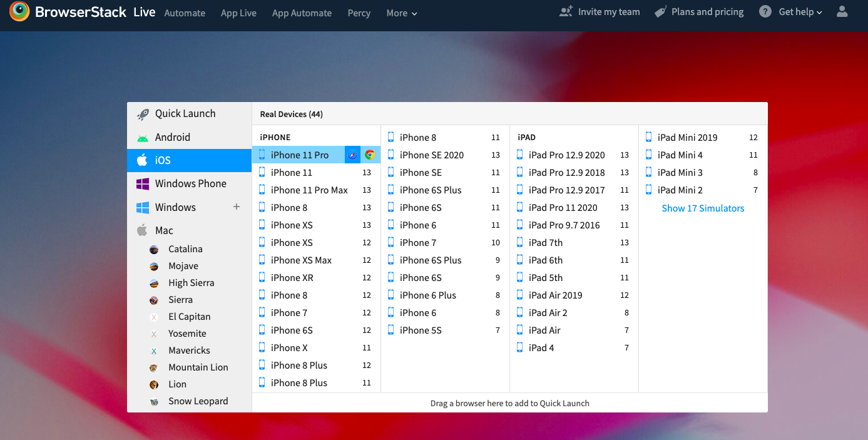Click the iPad Pro 12.9 2020 device icon

pyautogui.click(x=519, y=155)
